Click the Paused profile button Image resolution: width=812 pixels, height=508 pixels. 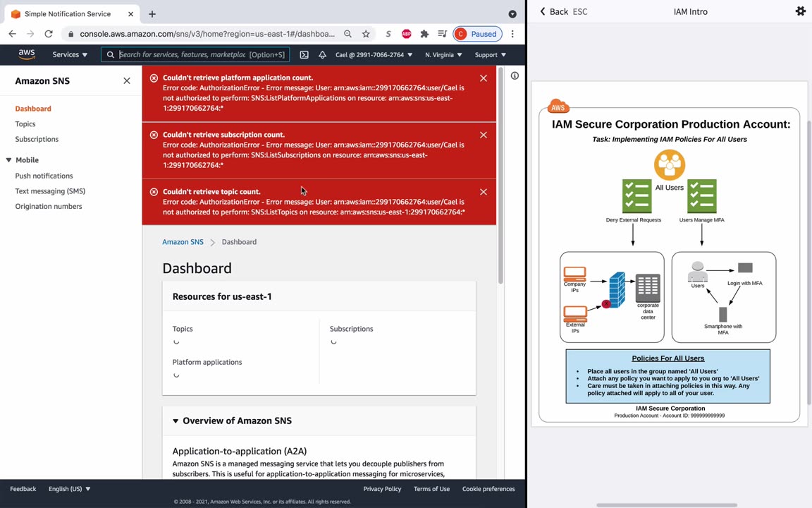click(477, 34)
